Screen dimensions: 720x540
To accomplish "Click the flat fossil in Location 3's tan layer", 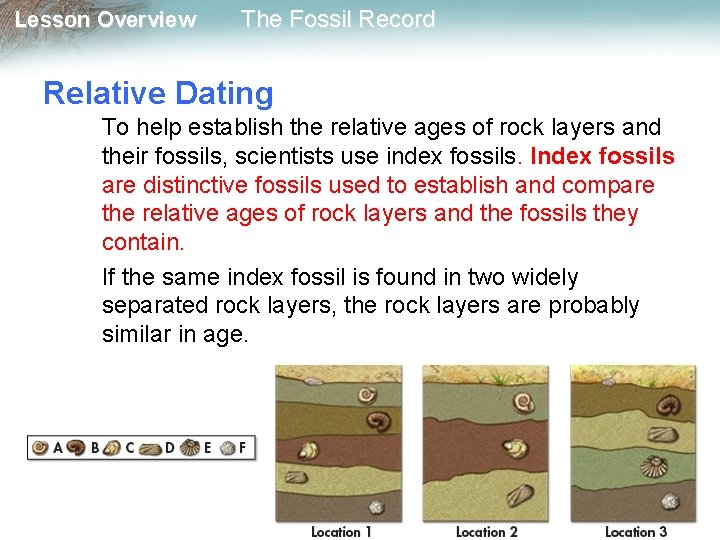I will click(x=662, y=434).
